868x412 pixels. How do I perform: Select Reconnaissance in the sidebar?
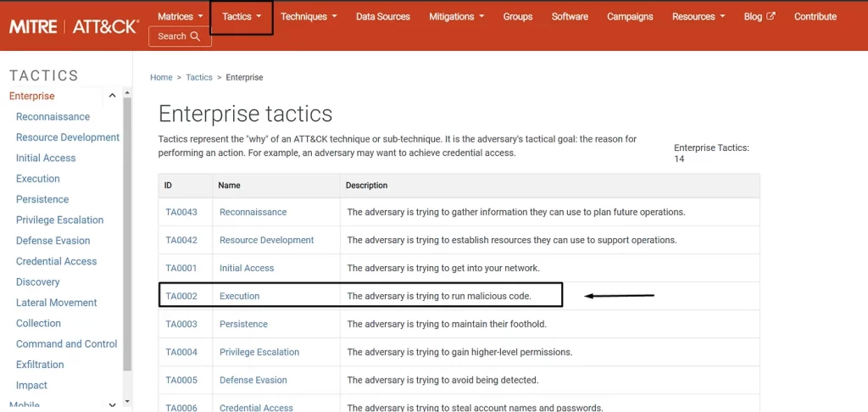point(53,117)
